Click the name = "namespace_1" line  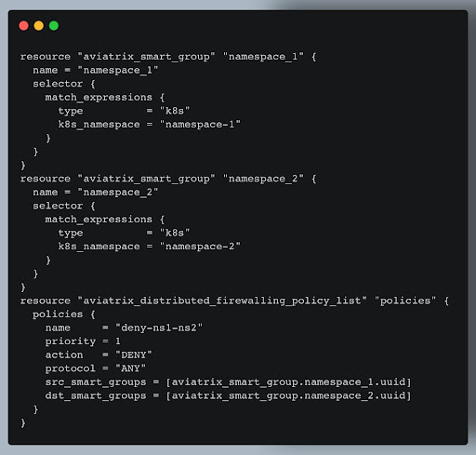[96, 70]
